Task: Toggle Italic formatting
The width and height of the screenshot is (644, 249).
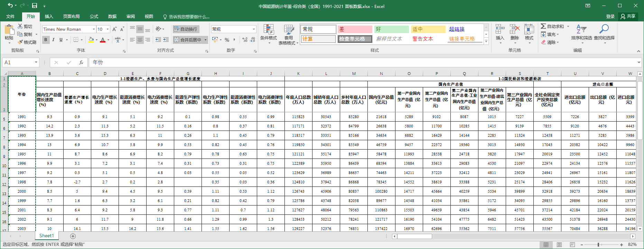Action: coord(53,40)
